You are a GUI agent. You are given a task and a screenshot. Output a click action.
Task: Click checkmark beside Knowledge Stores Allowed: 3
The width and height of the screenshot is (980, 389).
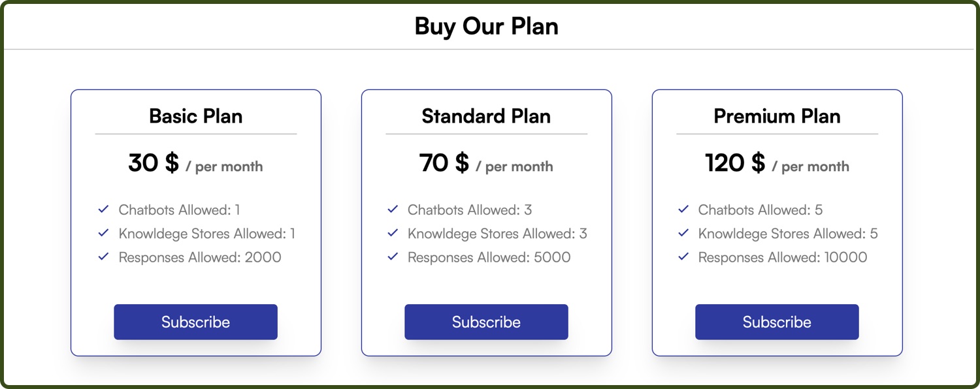tap(393, 233)
